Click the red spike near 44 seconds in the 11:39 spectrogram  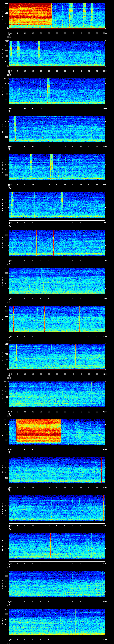pyautogui.click(x=80, y=318)
